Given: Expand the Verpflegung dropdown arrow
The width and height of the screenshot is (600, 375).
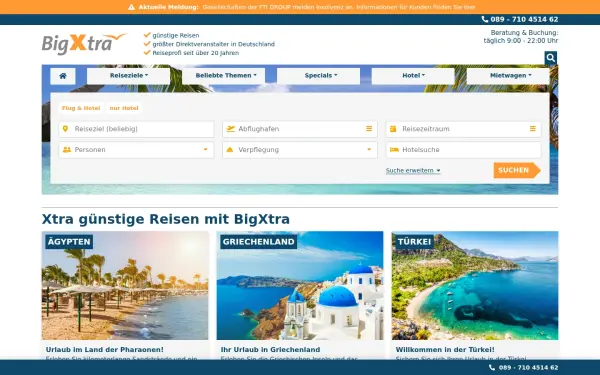Looking at the screenshot, I should click(x=369, y=150).
